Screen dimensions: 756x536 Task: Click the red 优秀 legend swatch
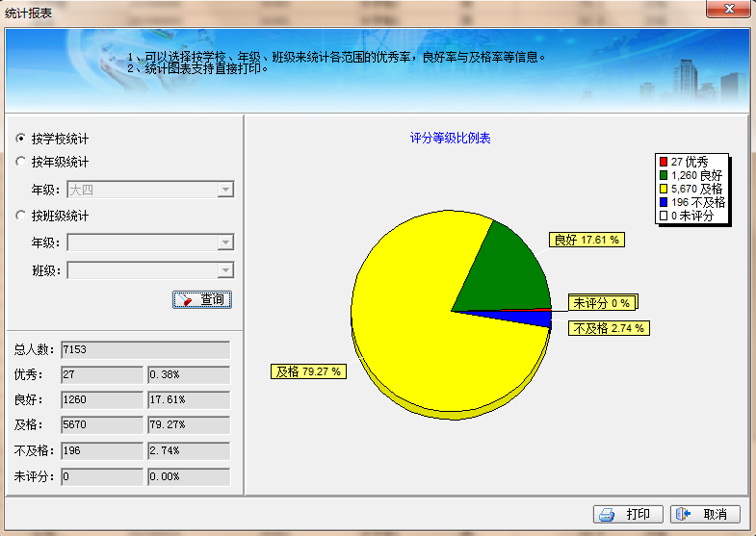(x=664, y=162)
